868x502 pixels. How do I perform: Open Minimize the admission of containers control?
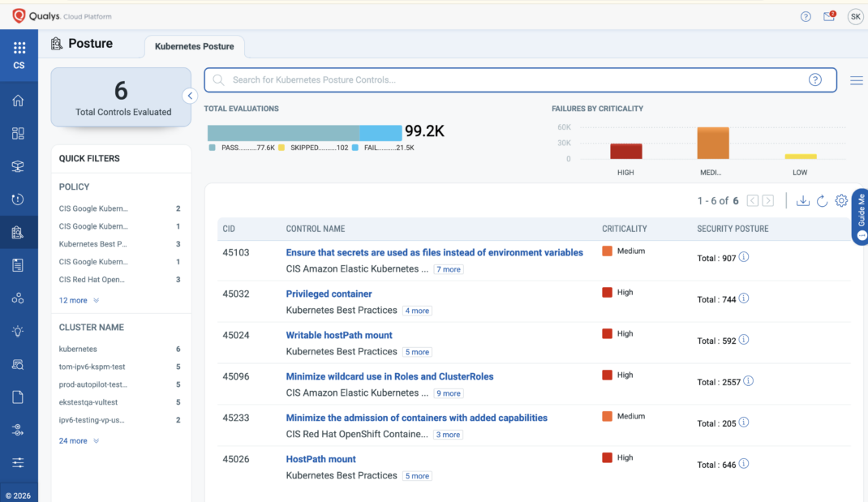point(416,418)
